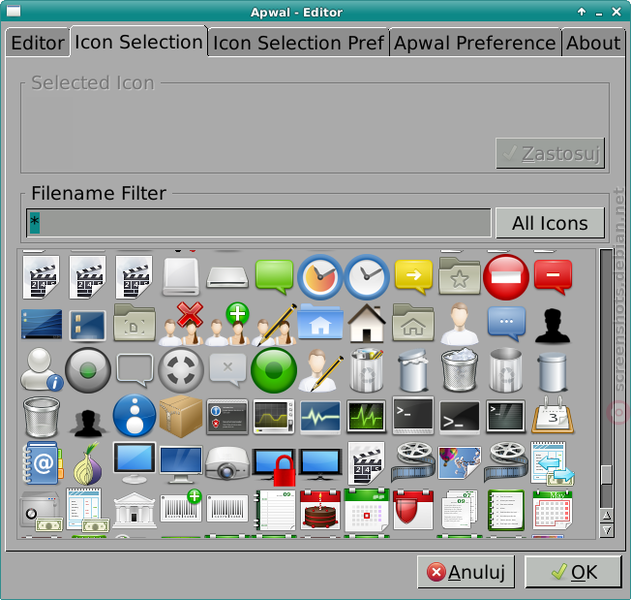The height and width of the screenshot is (600, 631).
Task: Choose the barcode with green plus icon
Action: (181, 506)
